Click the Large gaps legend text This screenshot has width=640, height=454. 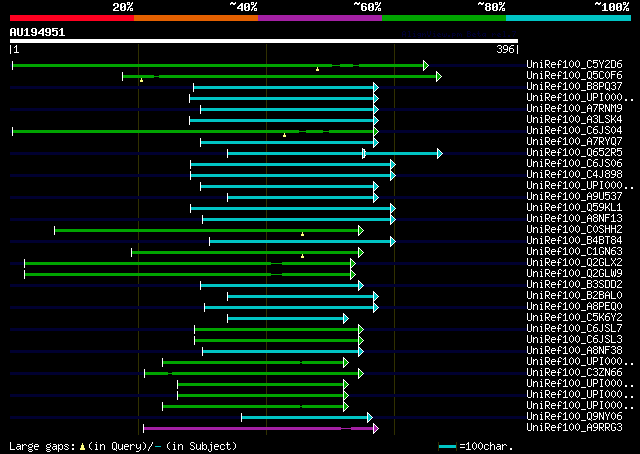[123, 446]
